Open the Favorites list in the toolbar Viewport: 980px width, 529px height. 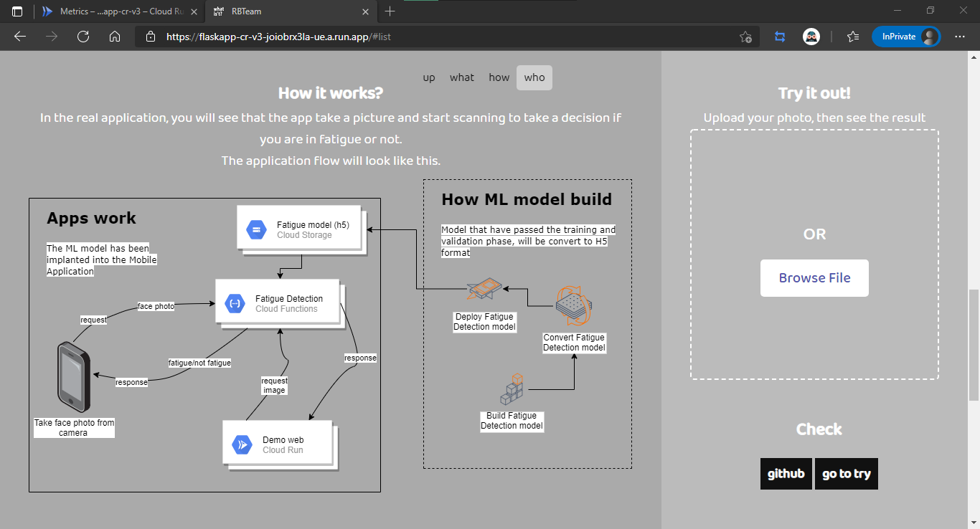[852, 37]
